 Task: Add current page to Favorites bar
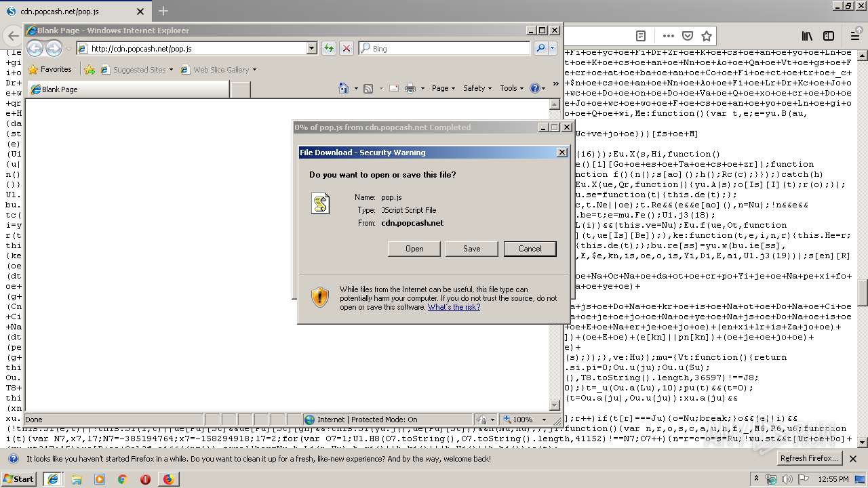(90, 69)
